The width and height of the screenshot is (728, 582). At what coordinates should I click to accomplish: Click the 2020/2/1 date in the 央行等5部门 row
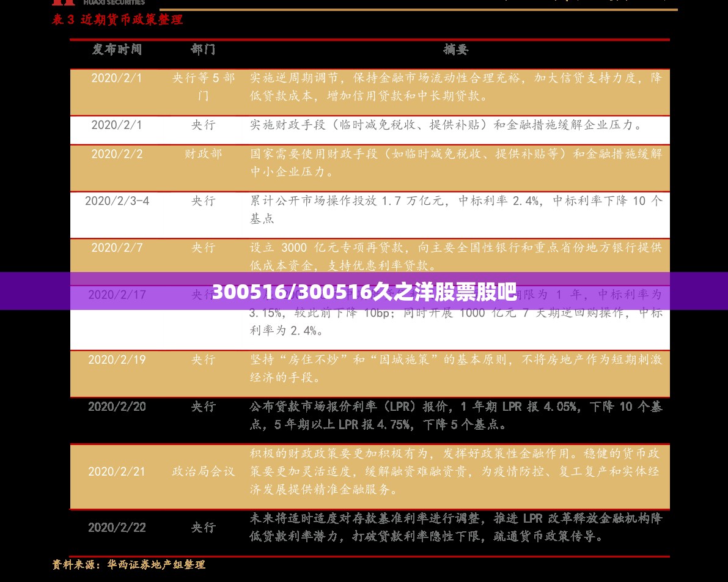tap(117, 78)
